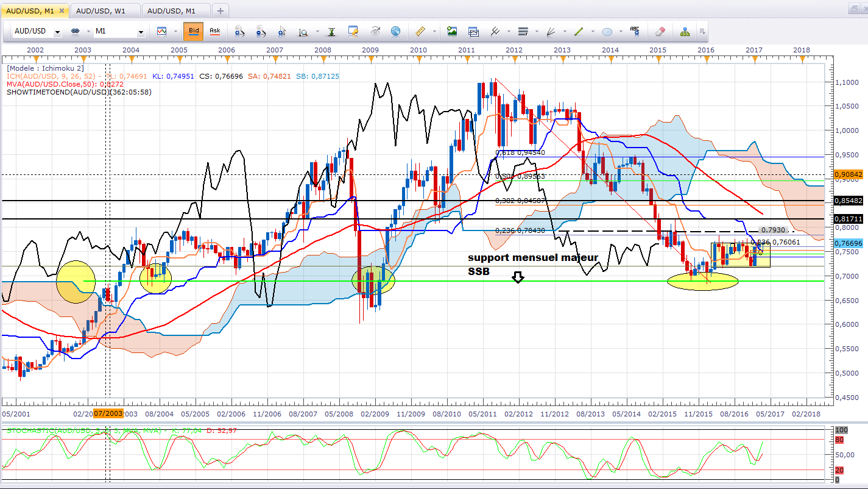The width and height of the screenshot is (868, 489).
Task: Select the ellipse shape drawing tool
Action: (x=607, y=31)
